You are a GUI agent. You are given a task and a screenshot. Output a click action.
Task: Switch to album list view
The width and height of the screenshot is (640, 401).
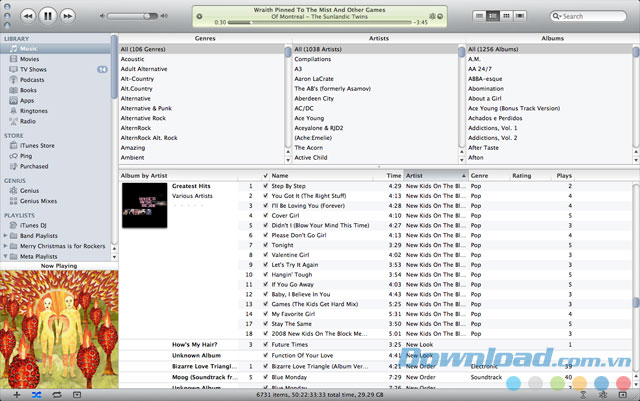(x=493, y=16)
